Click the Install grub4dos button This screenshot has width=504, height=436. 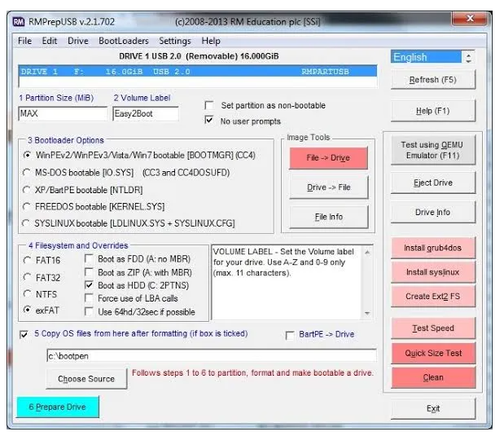pyautogui.click(x=432, y=248)
